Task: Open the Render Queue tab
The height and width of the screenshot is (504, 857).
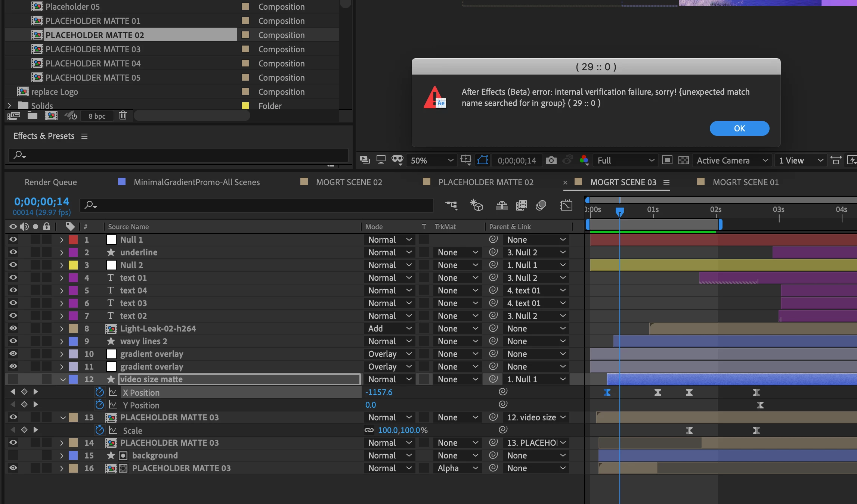Action: [51, 182]
